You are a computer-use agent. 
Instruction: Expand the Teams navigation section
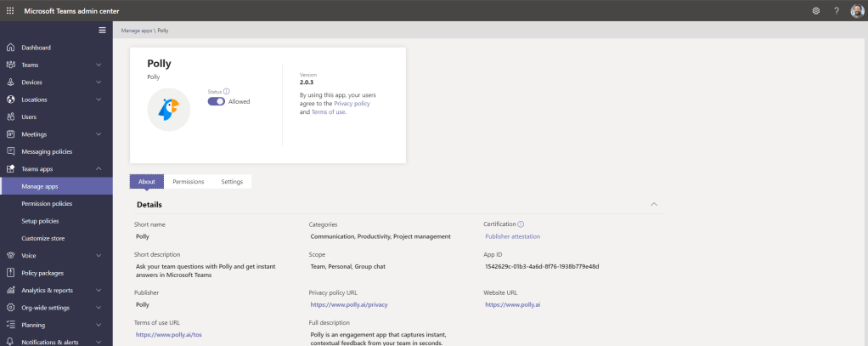click(x=99, y=65)
